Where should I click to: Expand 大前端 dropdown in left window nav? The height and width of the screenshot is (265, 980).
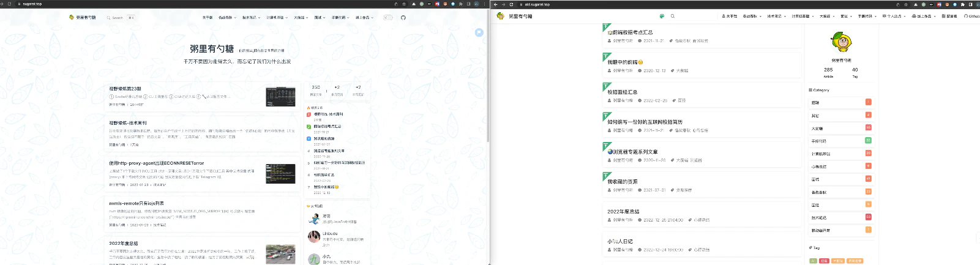coord(301,18)
